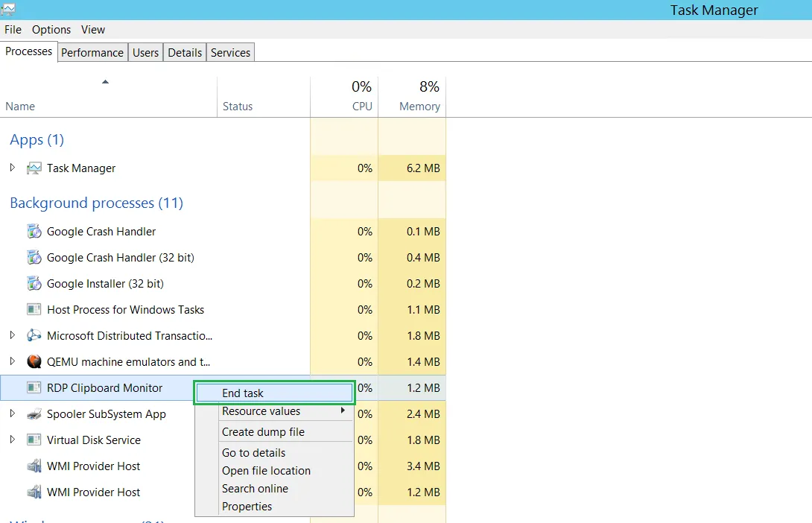Switch to the Services tab
This screenshot has height=523, width=812.
230,53
